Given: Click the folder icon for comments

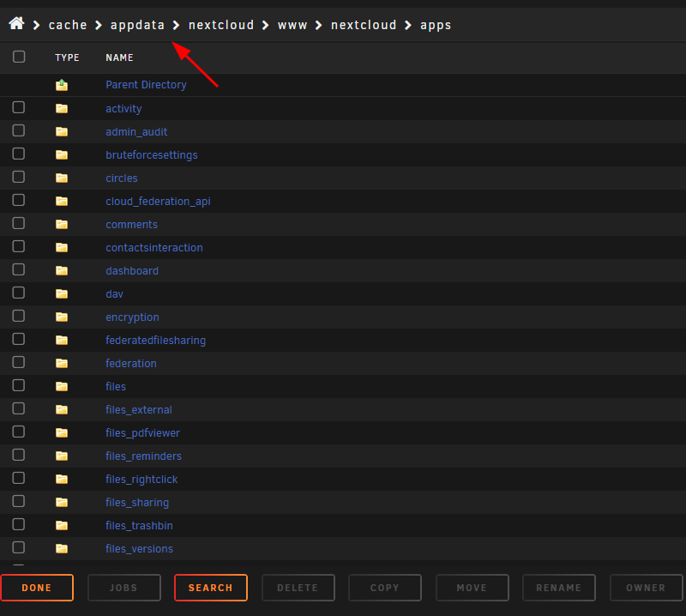Looking at the screenshot, I should 62,225.
